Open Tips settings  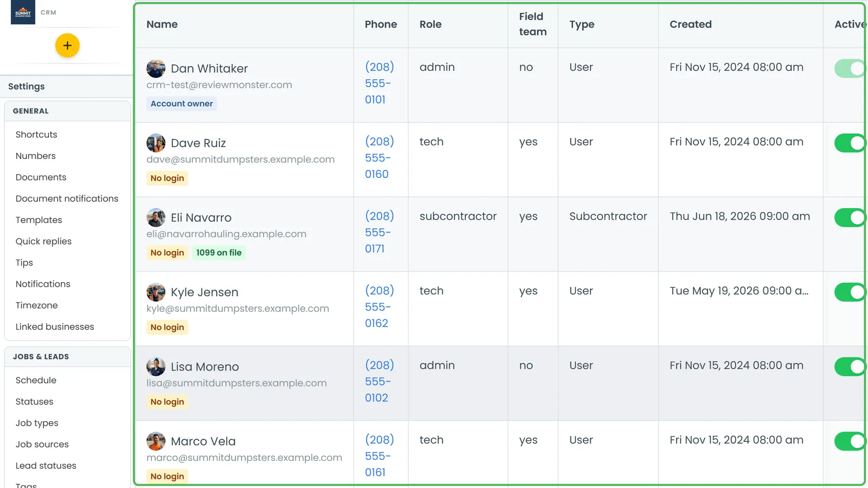(x=24, y=262)
